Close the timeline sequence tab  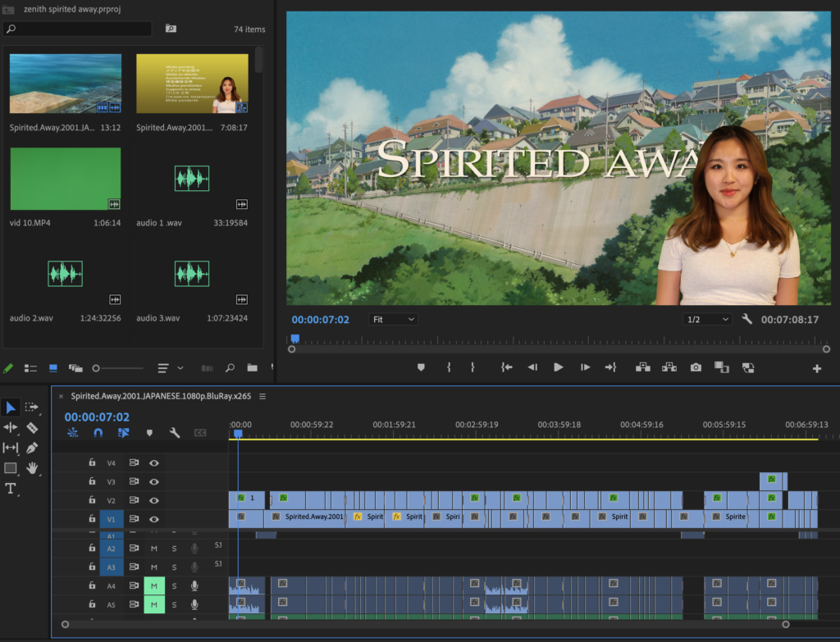point(61,396)
